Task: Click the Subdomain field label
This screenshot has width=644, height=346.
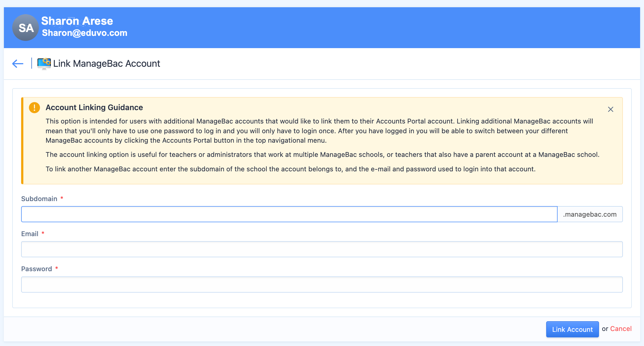Action: (x=39, y=199)
